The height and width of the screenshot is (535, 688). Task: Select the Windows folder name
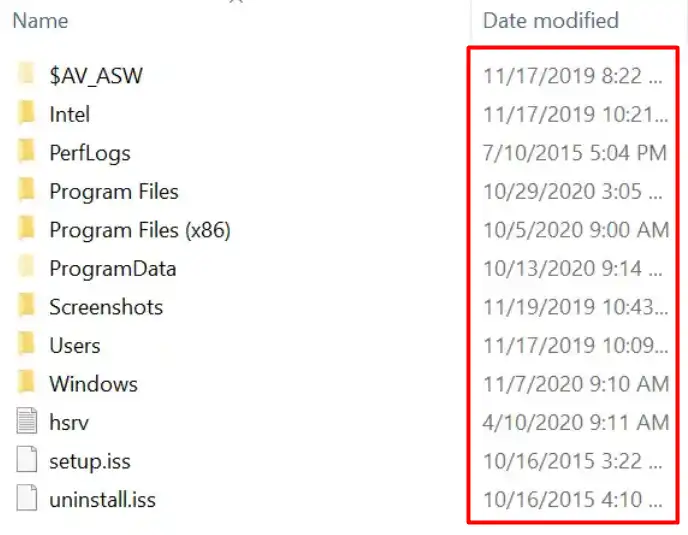(x=93, y=384)
